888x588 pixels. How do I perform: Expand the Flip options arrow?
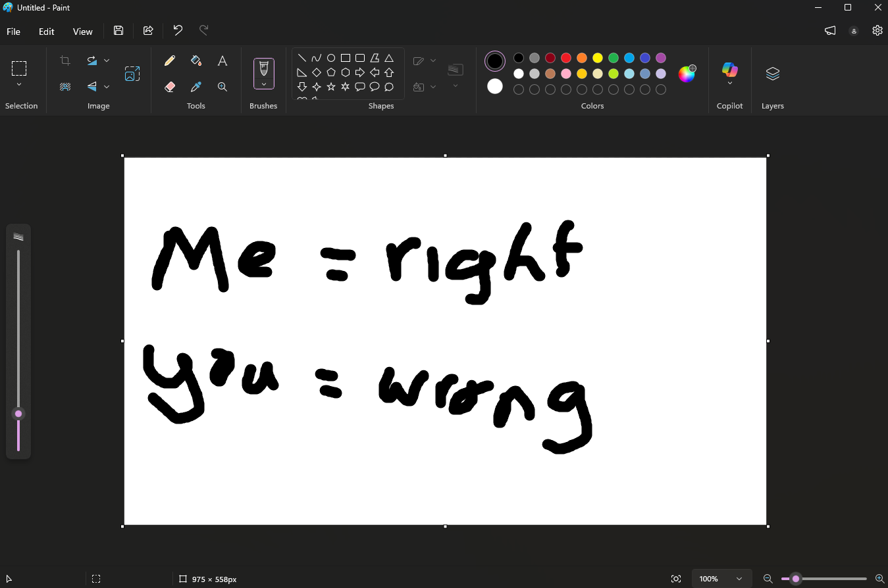[107, 86]
